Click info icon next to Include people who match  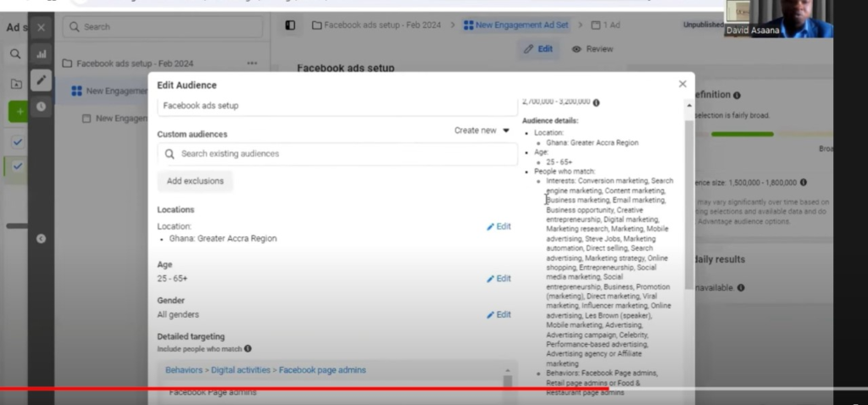click(x=248, y=348)
